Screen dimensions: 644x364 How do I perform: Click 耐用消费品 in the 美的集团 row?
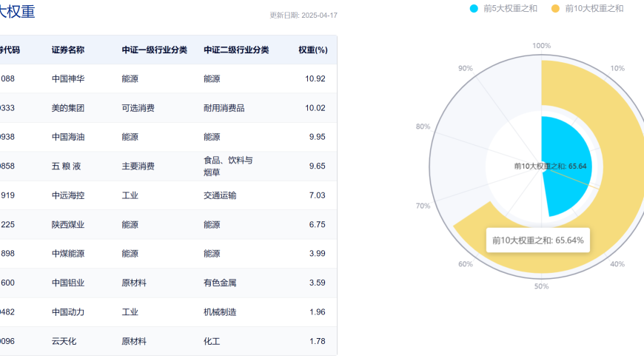pos(224,108)
